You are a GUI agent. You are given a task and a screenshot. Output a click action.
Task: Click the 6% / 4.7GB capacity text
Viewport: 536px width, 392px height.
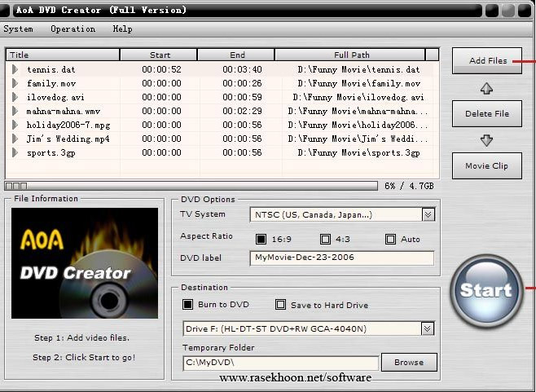(409, 186)
